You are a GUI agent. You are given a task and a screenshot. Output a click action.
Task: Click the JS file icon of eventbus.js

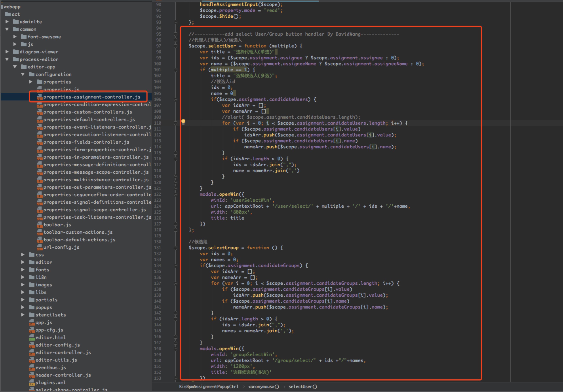(x=32, y=367)
